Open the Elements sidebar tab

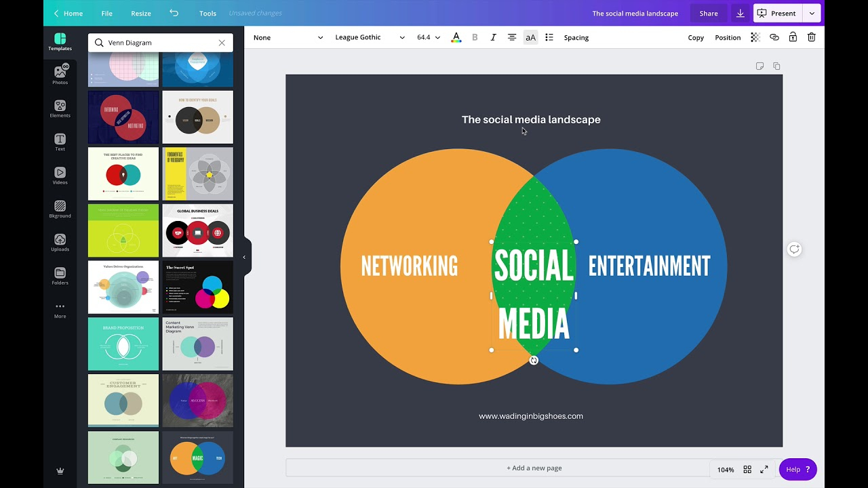[60, 108]
